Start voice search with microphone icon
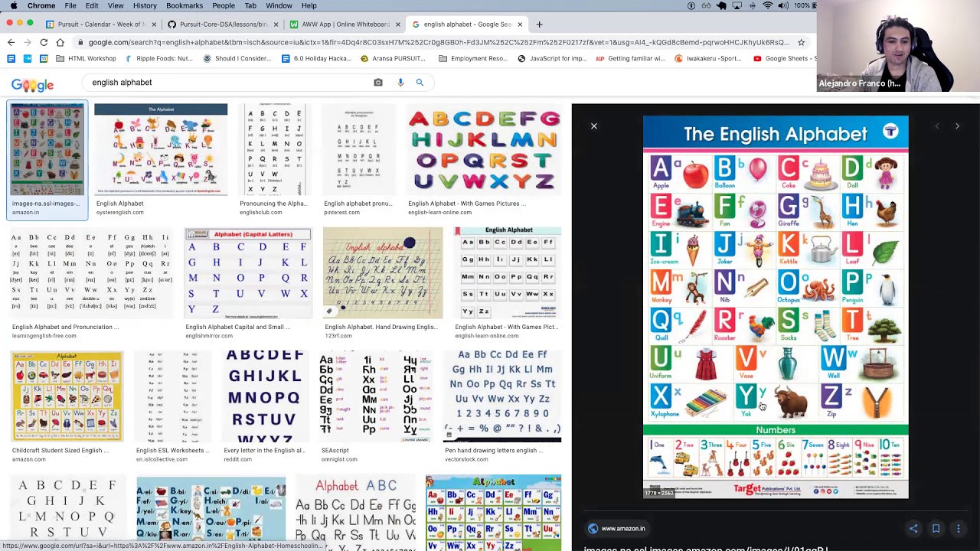The height and width of the screenshot is (551, 980). 400,82
